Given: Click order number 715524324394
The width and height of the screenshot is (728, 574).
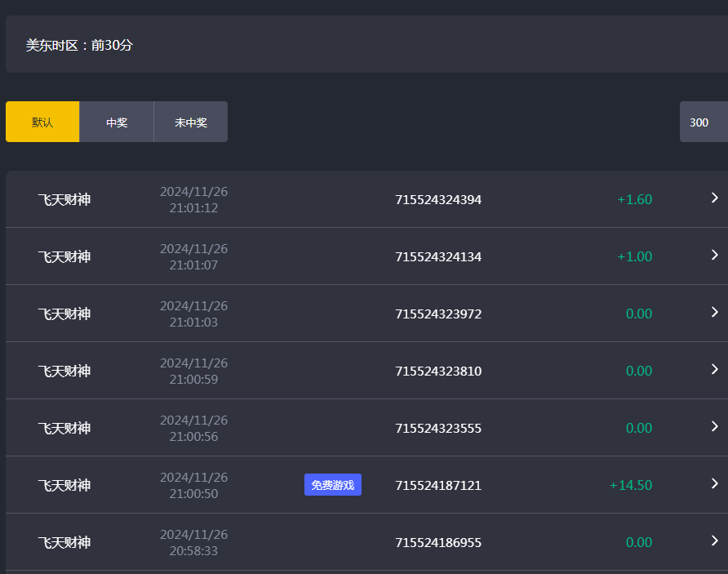Looking at the screenshot, I should click(438, 199).
